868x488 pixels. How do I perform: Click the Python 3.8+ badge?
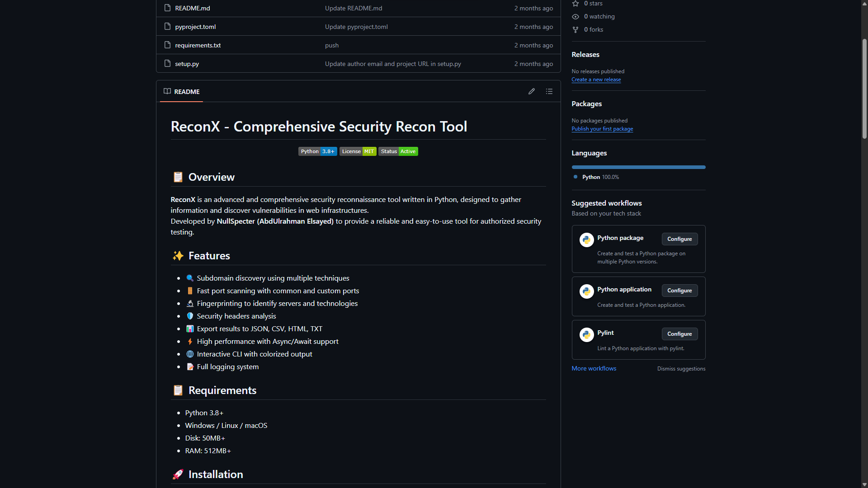tap(317, 151)
